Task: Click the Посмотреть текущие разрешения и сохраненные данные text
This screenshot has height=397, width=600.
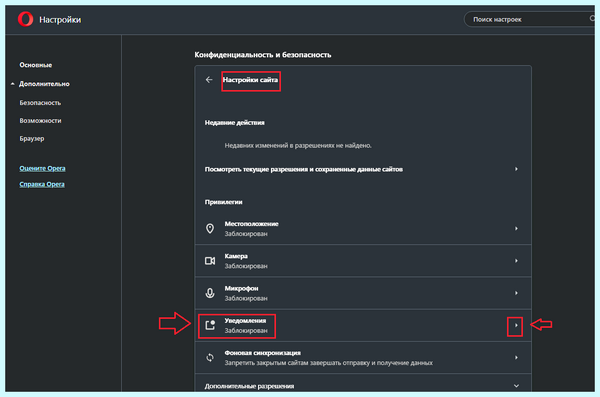Action: tap(303, 169)
